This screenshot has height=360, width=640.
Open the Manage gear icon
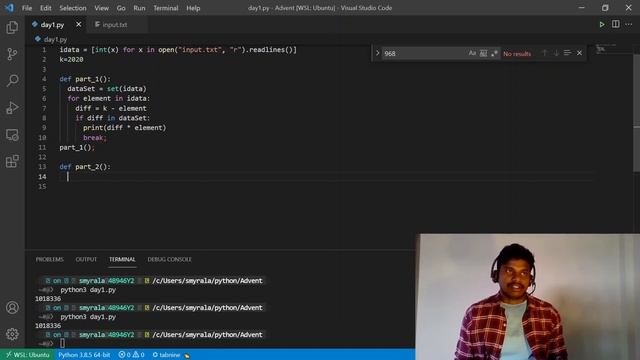pyautogui.click(x=12, y=334)
